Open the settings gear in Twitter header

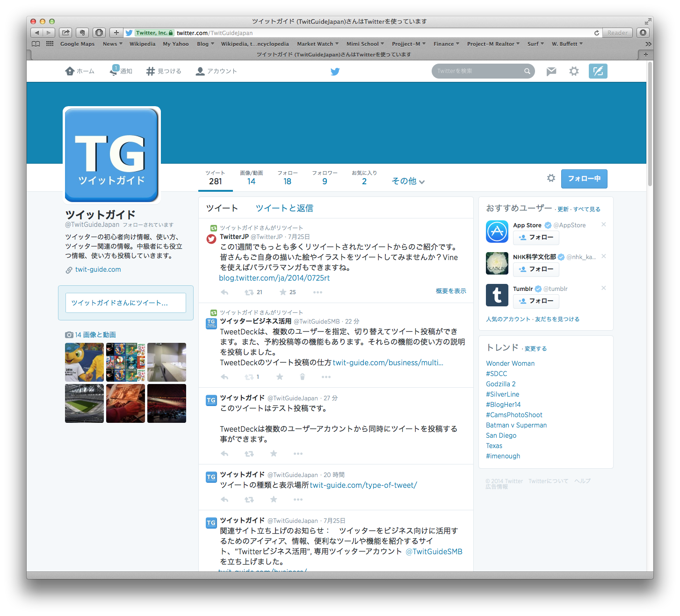click(574, 71)
